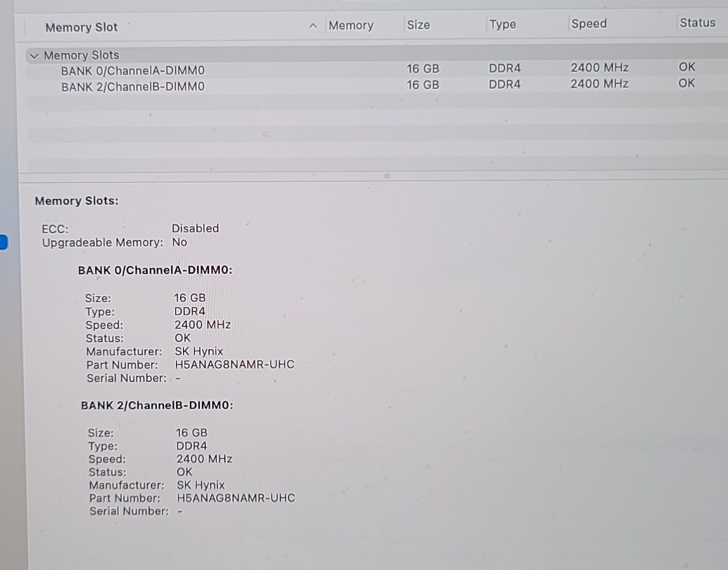Sort by the Size column header
The width and height of the screenshot is (728, 570).
pyautogui.click(x=418, y=25)
